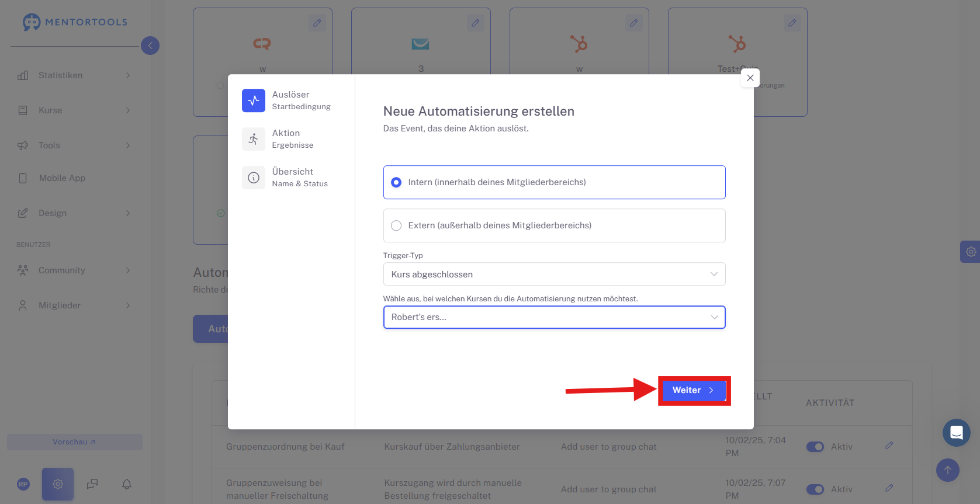
Task: Open settings gear in bottom bar
Action: (x=58, y=484)
